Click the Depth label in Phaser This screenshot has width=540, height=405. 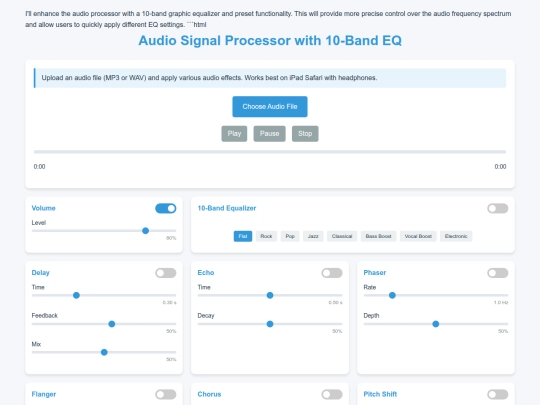point(371,315)
